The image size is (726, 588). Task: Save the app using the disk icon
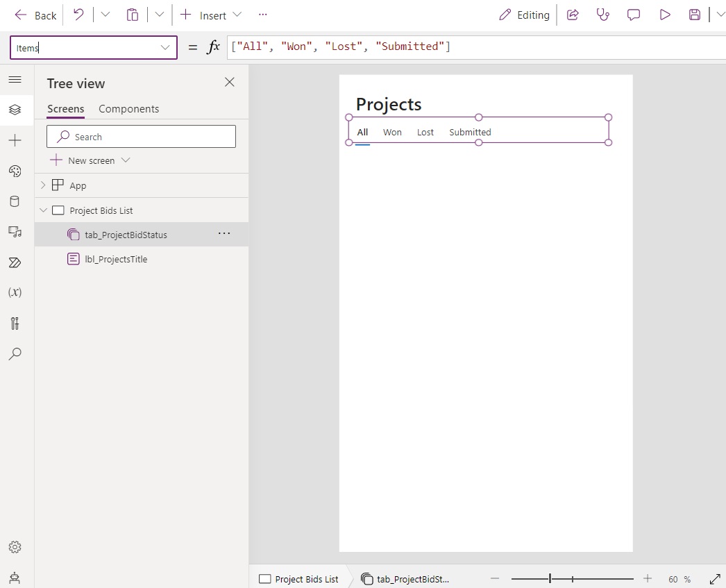coord(695,15)
